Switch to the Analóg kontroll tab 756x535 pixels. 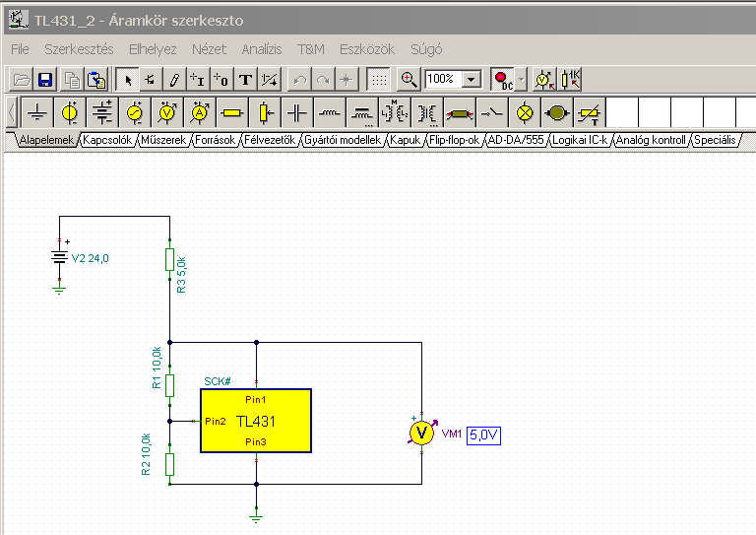pyautogui.click(x=651, y=140)
